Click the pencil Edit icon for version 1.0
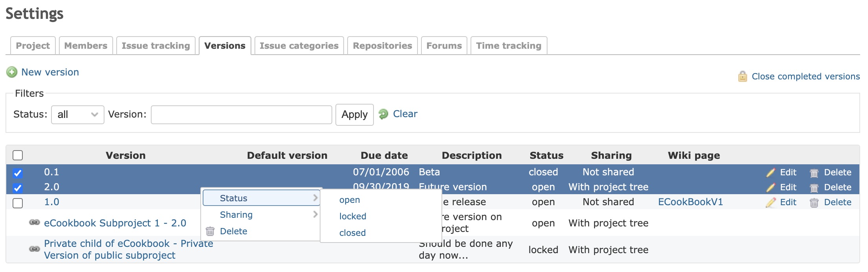Screen dimensions: 868x272 (771, 202)
